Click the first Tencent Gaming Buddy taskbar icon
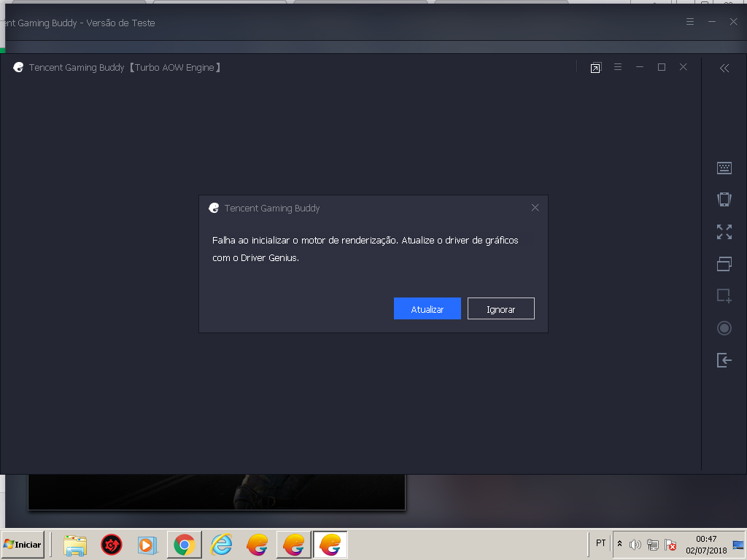Screen dimensions: 747x560 (258, 545)
